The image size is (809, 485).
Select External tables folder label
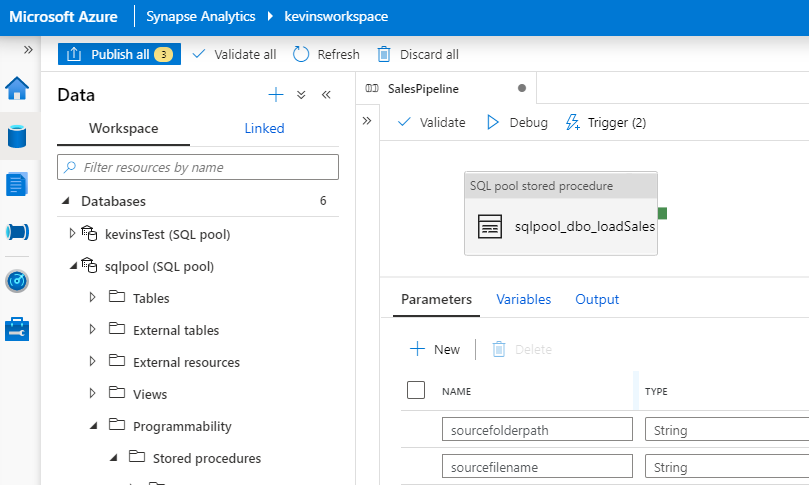point(176,330)
